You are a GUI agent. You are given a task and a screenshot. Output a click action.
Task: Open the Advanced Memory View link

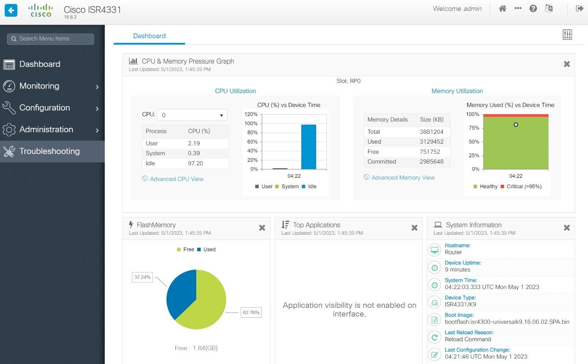[403, 177]
